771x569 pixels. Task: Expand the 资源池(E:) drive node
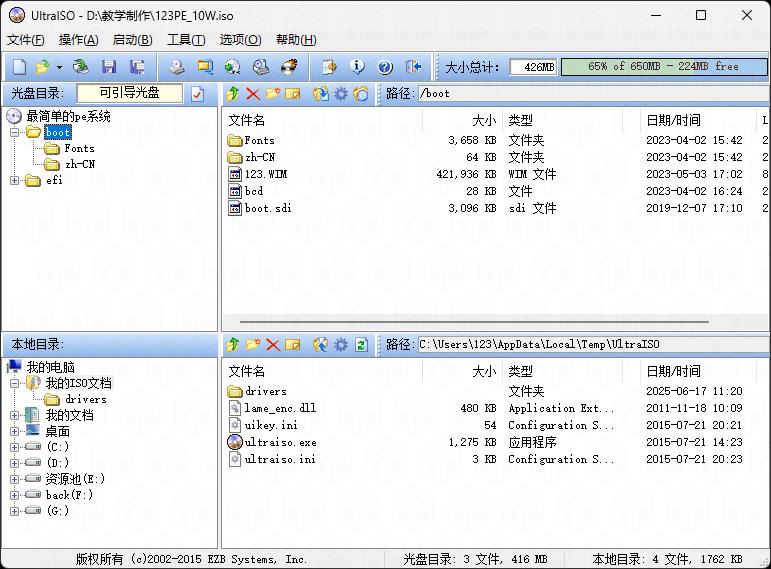click(15, 479)
